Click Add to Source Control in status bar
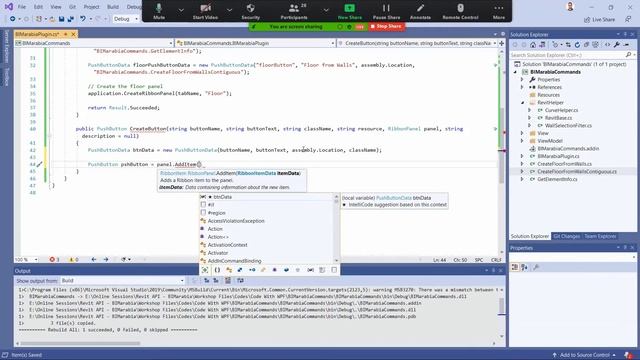 point(584,355)
